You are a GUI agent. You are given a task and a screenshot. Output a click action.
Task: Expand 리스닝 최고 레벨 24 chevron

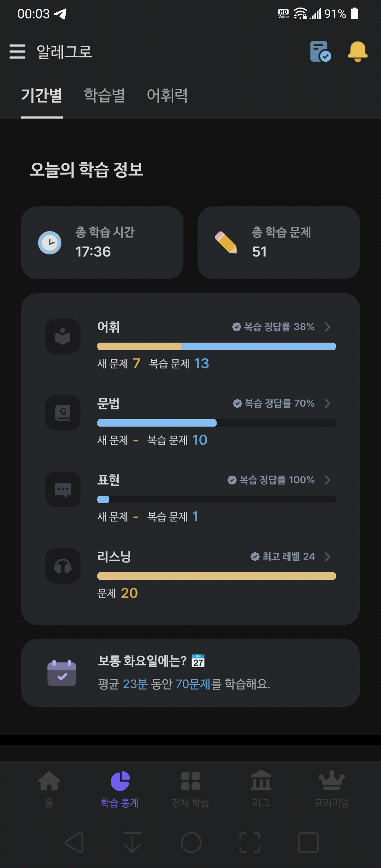(x=327, y=556)
